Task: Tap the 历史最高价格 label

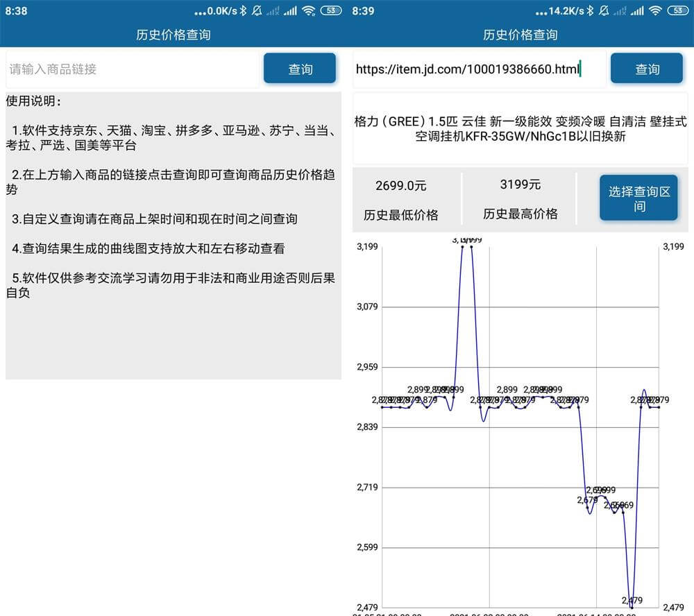Action: tap(520, 214)
